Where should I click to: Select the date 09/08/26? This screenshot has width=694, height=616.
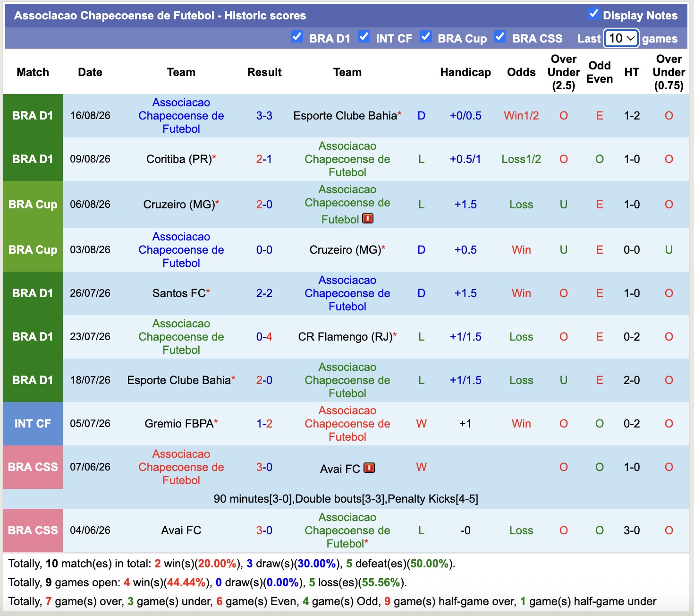(90, 159)
